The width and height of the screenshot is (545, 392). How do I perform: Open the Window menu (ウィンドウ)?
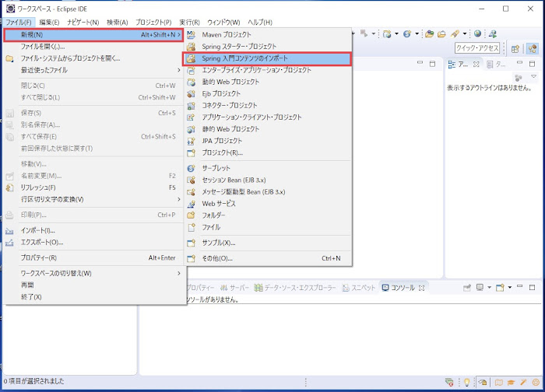pyautogui.click(x=223, y=23)
